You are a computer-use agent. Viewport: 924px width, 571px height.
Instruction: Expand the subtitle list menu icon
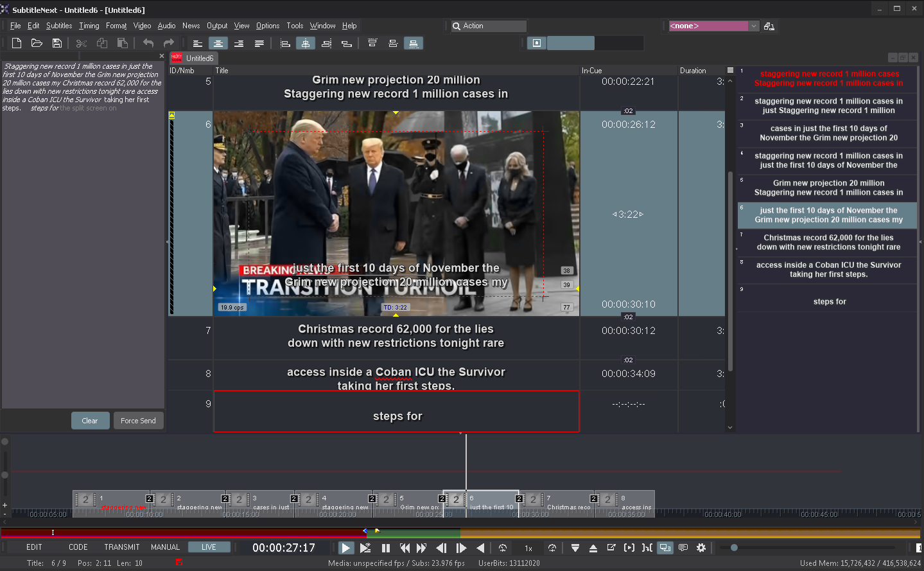point(730,70)
